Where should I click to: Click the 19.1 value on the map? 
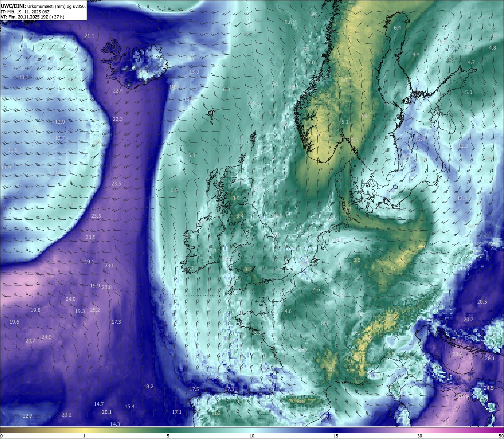click(x=89, y=262)
